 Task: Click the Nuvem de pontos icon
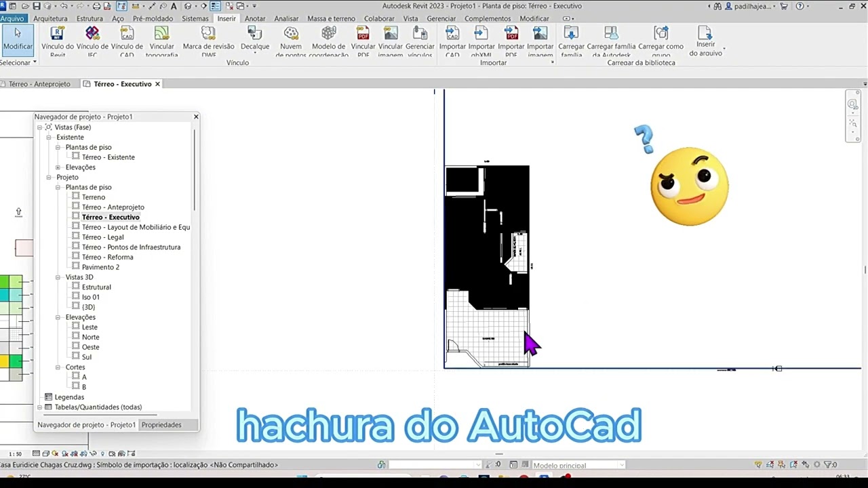pos(291,33)
